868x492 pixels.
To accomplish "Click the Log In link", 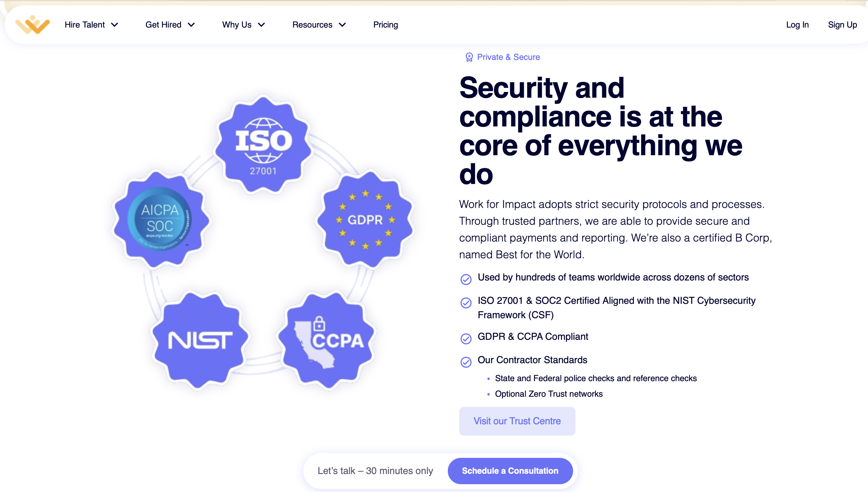I will click(x=797, y=25).
